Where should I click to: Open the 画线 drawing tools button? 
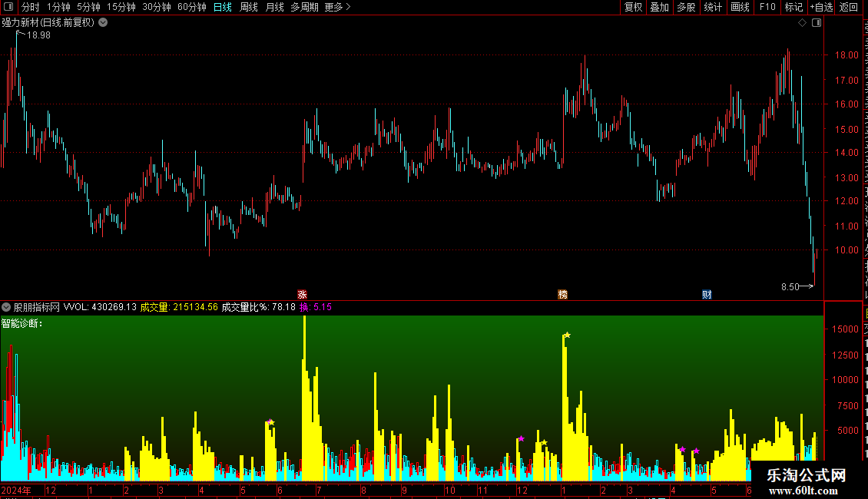pos(740,7)
